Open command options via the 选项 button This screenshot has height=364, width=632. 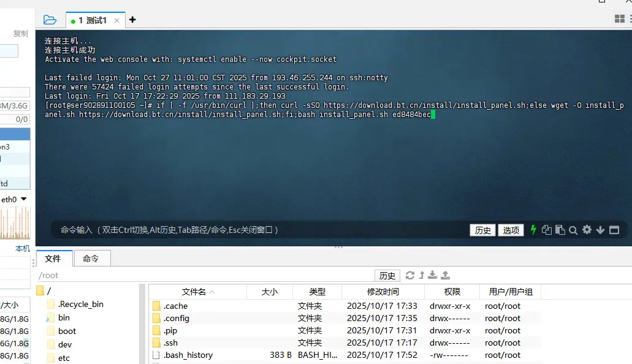pos(511,230)
